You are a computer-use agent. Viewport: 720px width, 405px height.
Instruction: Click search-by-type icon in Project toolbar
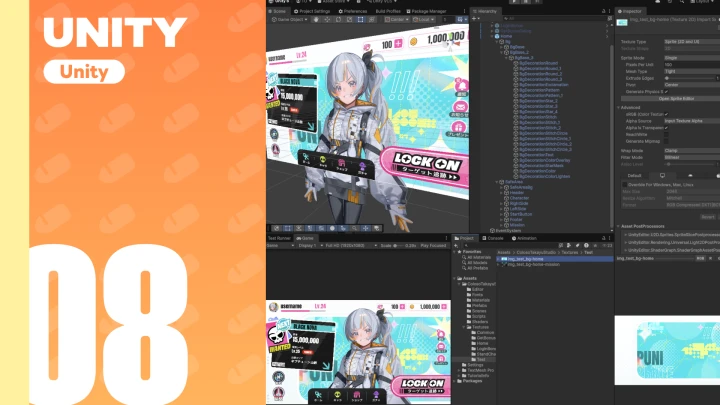569,246
